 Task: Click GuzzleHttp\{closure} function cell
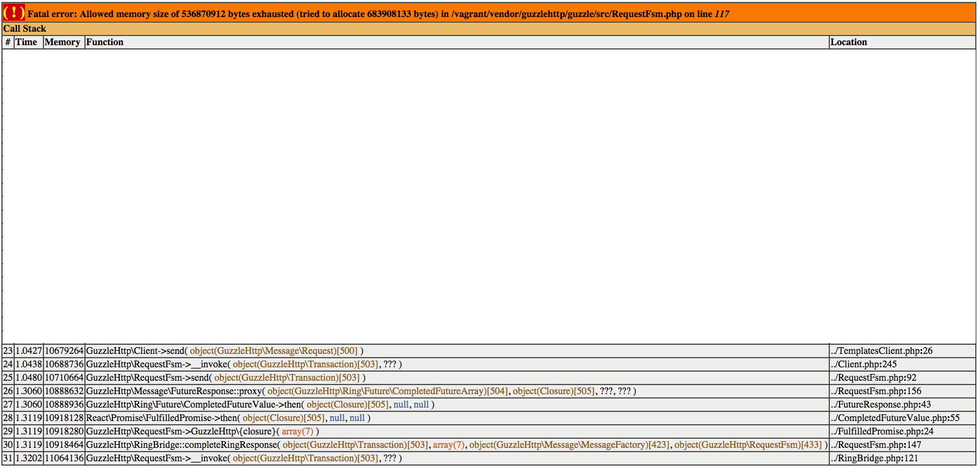457,431
